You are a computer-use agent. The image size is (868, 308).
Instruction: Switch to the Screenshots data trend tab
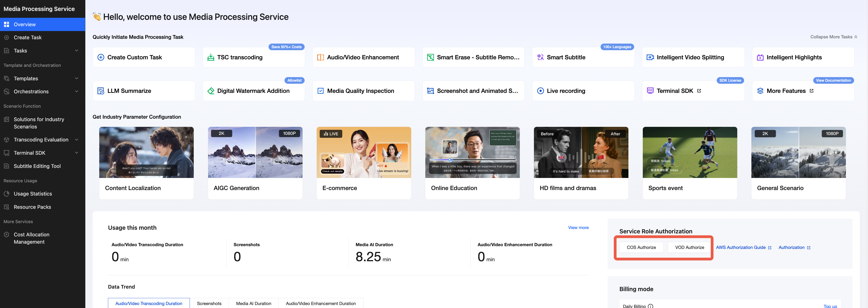click(209, 303)
